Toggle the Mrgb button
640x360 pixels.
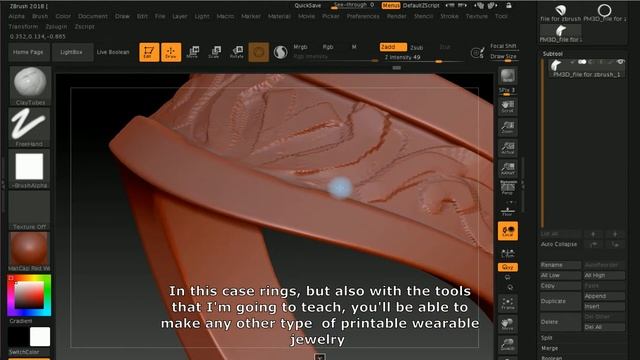click(x=300, y=47)
